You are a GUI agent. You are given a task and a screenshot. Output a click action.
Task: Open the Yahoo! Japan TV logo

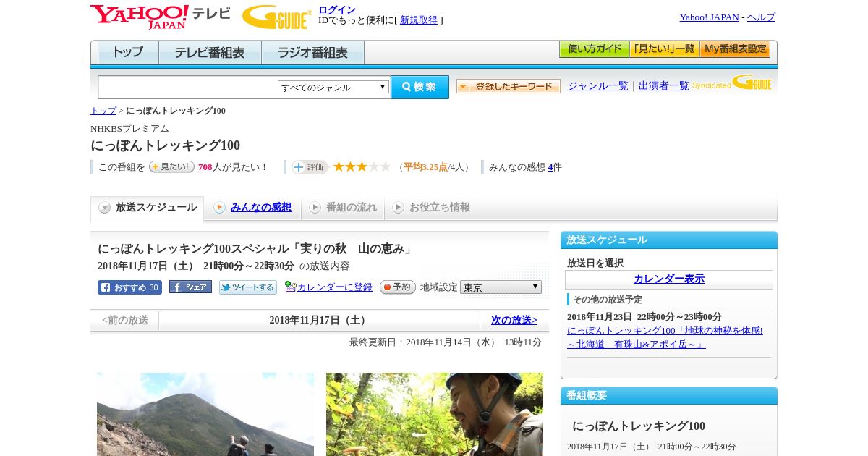point(161,17)
